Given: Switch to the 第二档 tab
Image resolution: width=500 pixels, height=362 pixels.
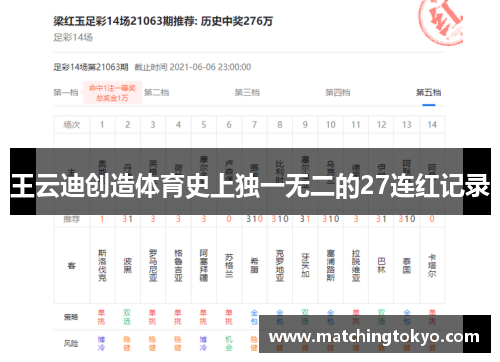Looking at the screenshot, I should click(x=156, y=92).
